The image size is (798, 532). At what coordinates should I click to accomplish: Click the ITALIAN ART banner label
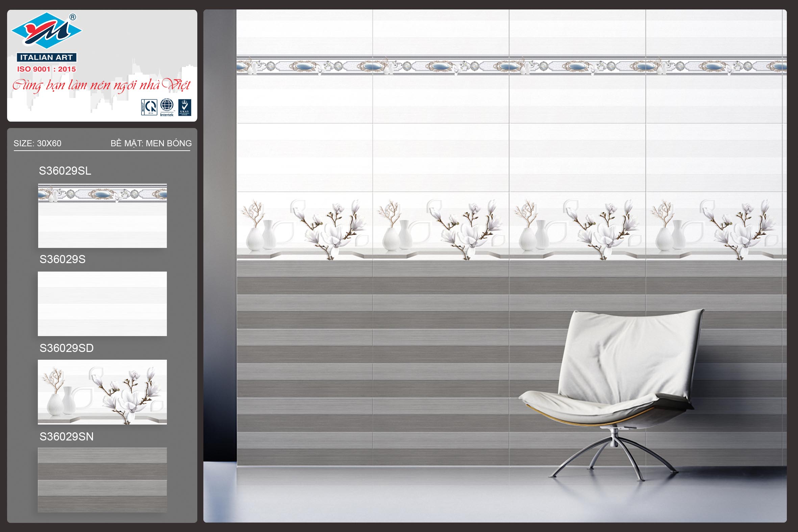click(47, 57)
